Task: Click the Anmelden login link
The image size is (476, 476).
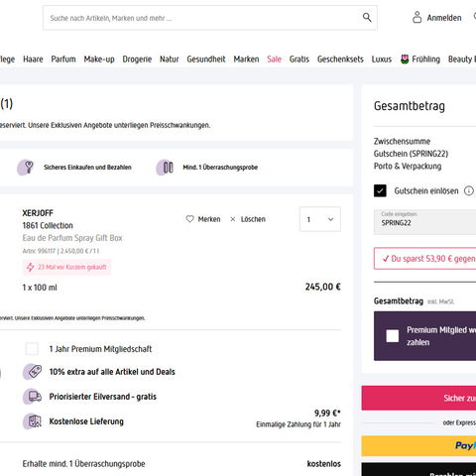Action: tap(444, 18)
